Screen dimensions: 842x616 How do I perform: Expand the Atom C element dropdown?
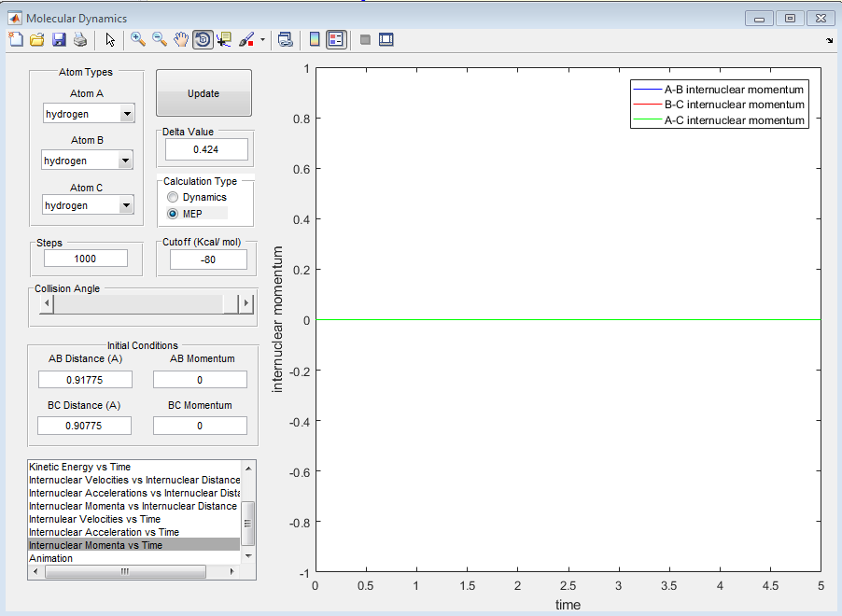tap(126, 205)
